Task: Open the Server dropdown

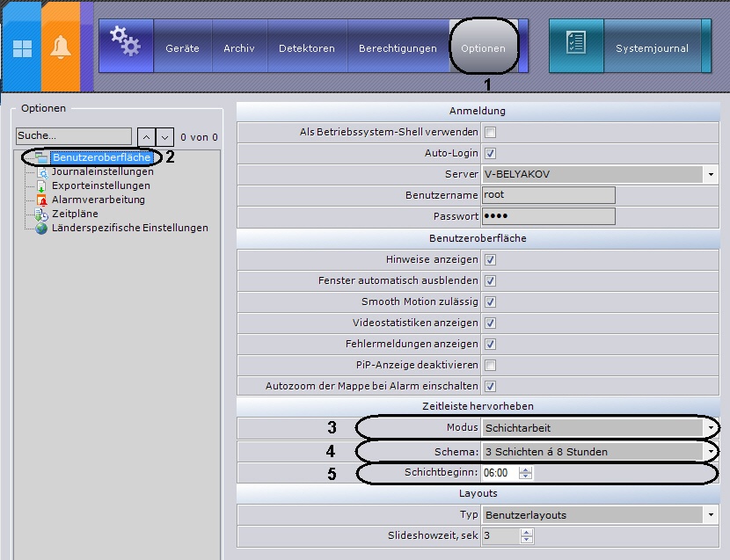Action: click(x=600, y=175)
